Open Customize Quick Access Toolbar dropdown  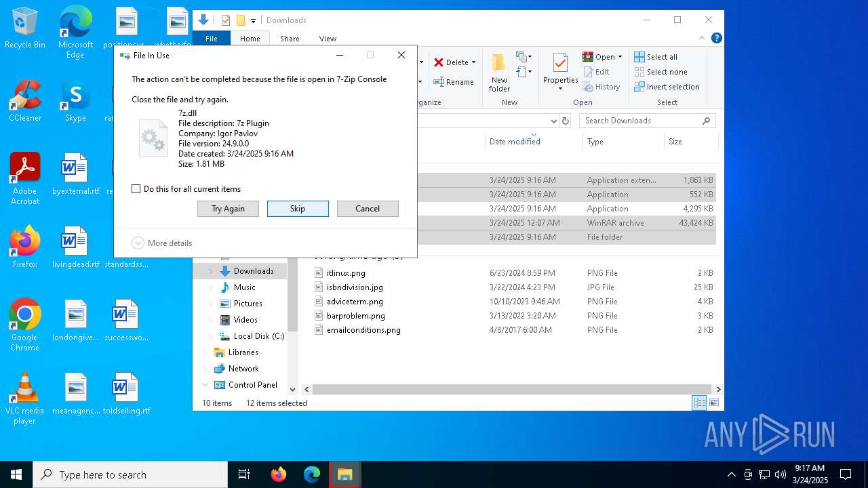point(253,20)
